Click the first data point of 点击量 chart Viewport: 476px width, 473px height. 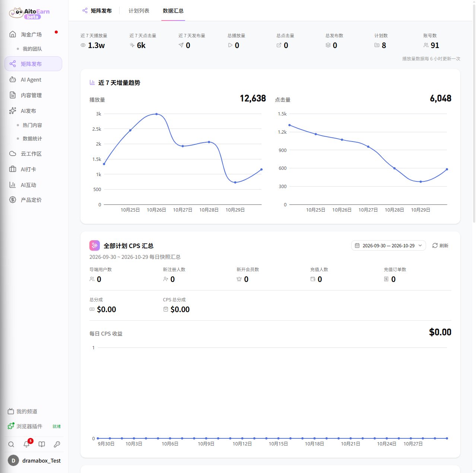tap(289, 125)
